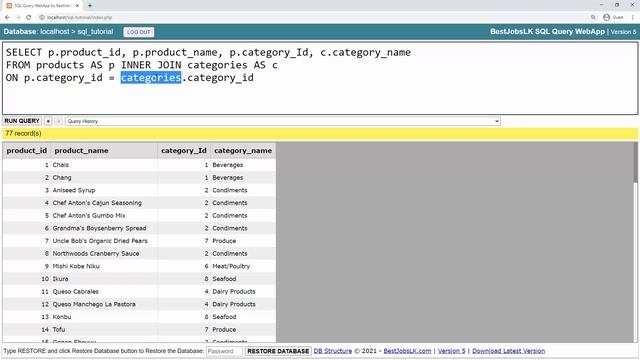Open the browser three-dot menu
The height and width of the screenshot is (360, 640).
pyautogui.click(x=633, y=17)
